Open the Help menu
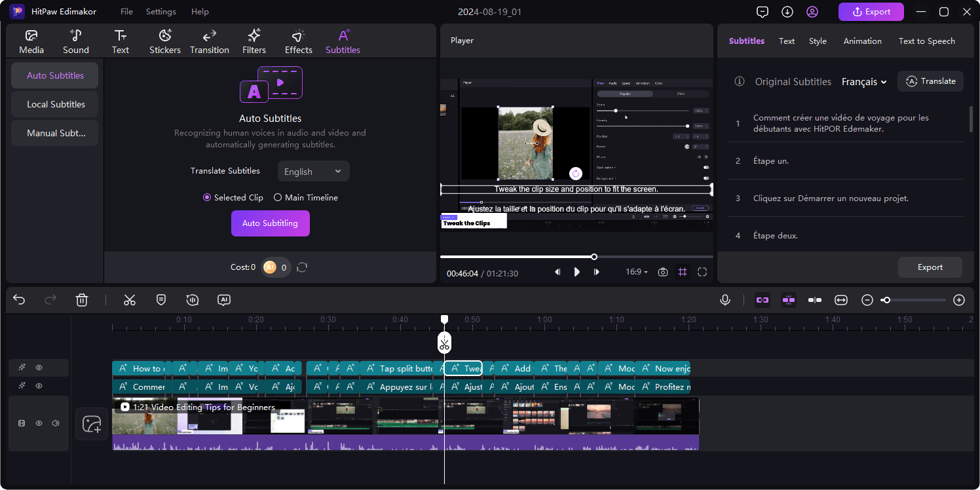Image resolution: width=980 pixels, height=490 pixels. click(200, 12)
